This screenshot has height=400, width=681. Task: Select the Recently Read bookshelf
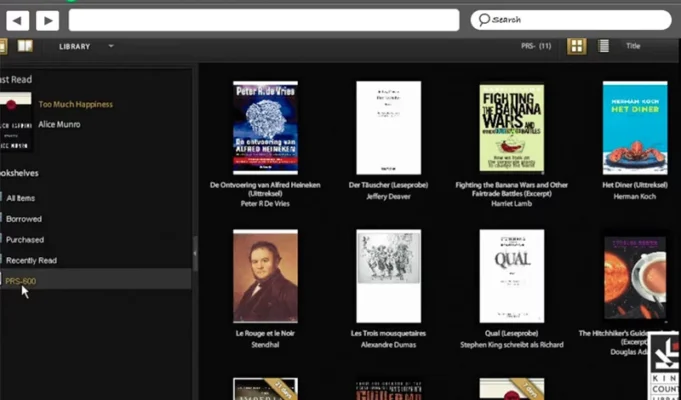click(x=31, y=260)
